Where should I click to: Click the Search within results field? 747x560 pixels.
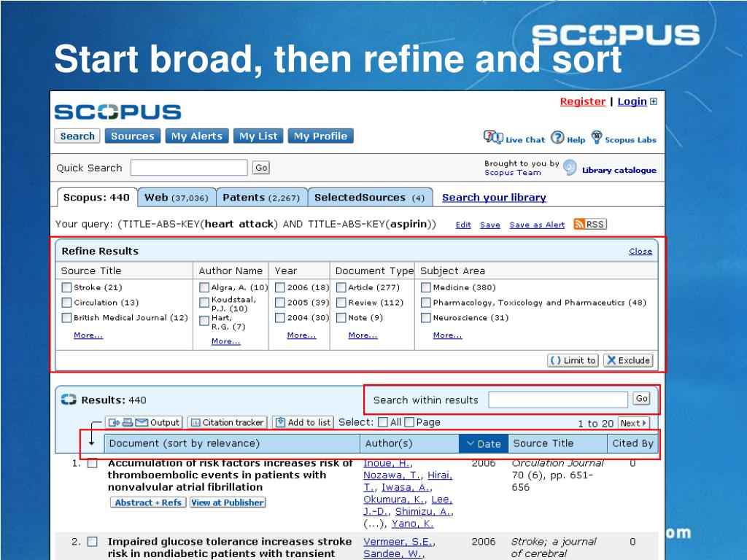click(558, 400)
